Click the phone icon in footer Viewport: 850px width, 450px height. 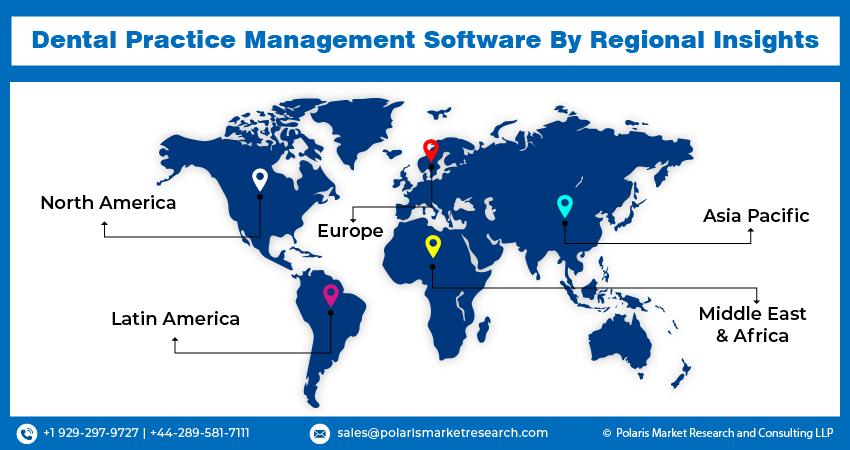(26, 433)
